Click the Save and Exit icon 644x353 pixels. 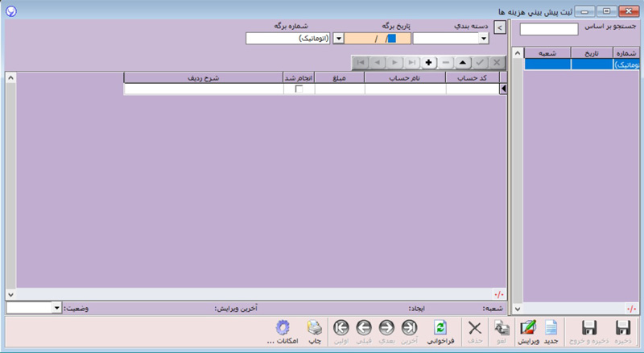coord(588,330)
